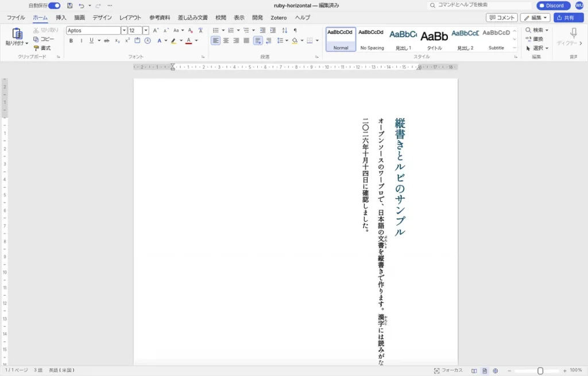The image size is (588, 376).
Task: Click the Discord button
Action: [554, 6]
